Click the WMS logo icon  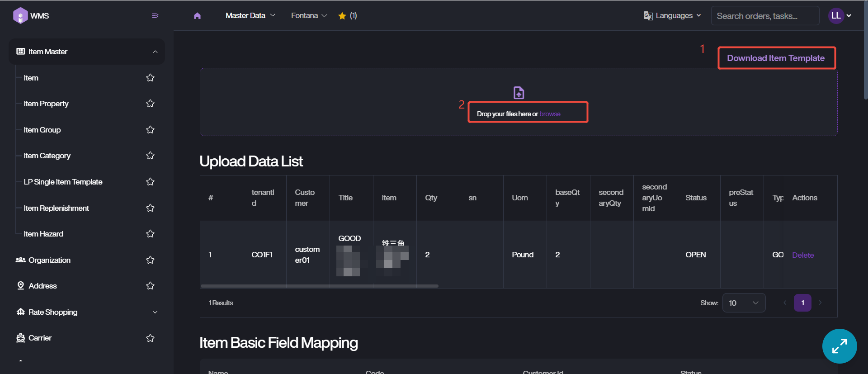point(20,16)
